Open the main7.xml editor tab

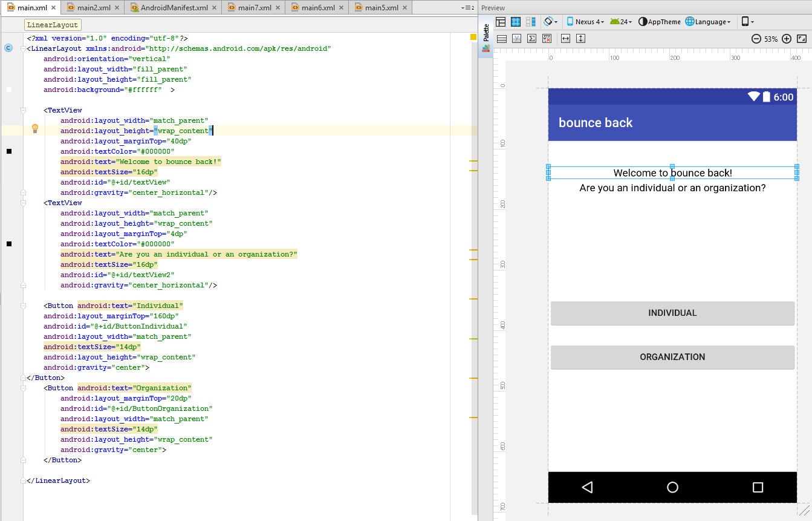[254, 8]
